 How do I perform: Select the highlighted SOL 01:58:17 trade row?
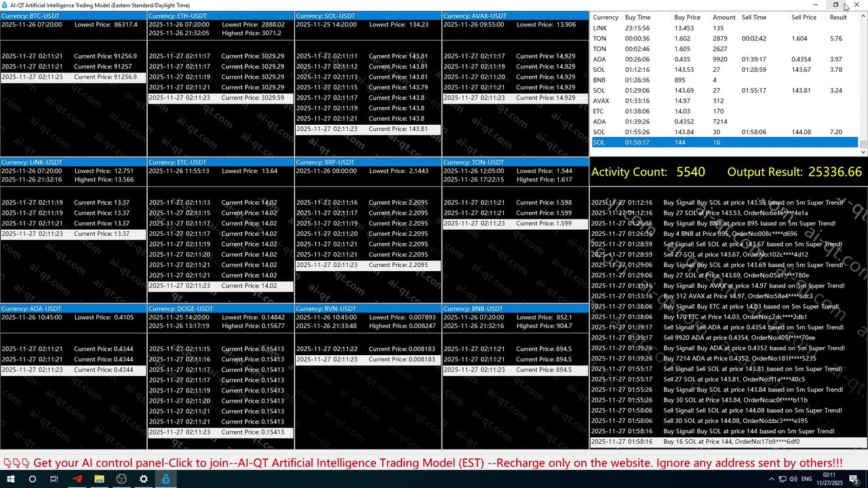pos(725,142)
